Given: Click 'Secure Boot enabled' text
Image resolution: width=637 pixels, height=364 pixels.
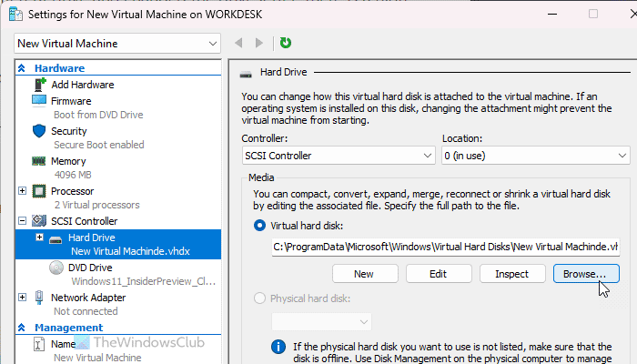Looking at the screenshot, I should (98, 145).
